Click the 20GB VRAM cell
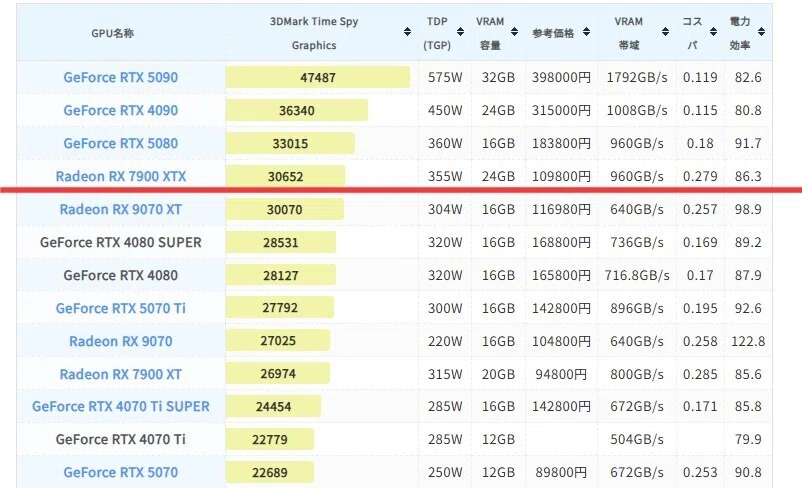Screen dimensions: 802x488 (498, 374)
